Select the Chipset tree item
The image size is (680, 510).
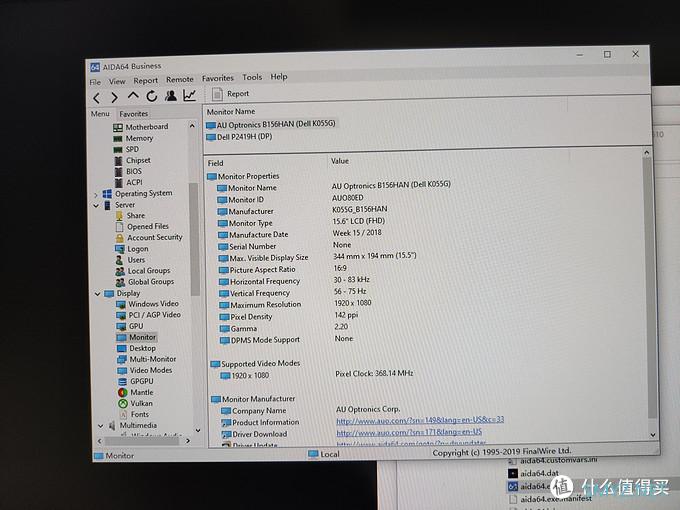point(138,160)
